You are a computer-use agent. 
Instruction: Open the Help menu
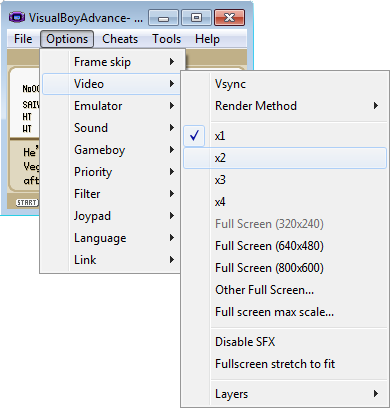[x=207, y=39]
